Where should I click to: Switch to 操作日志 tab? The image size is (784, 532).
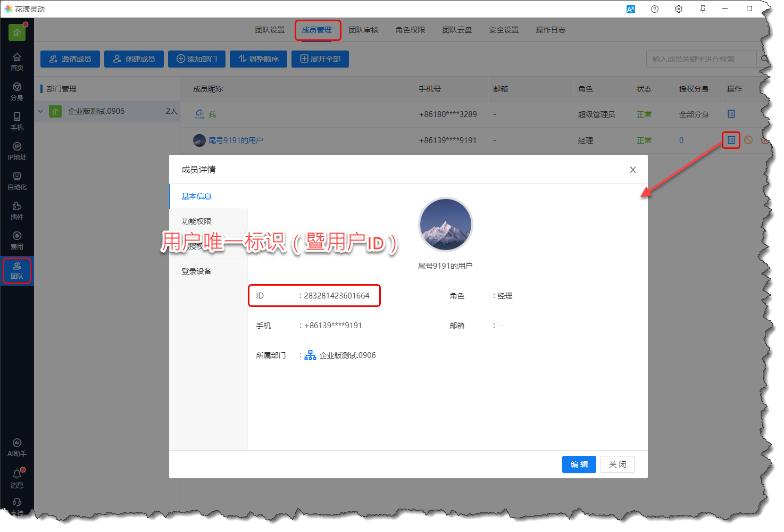pyautogui.click(x=551, y=30)
